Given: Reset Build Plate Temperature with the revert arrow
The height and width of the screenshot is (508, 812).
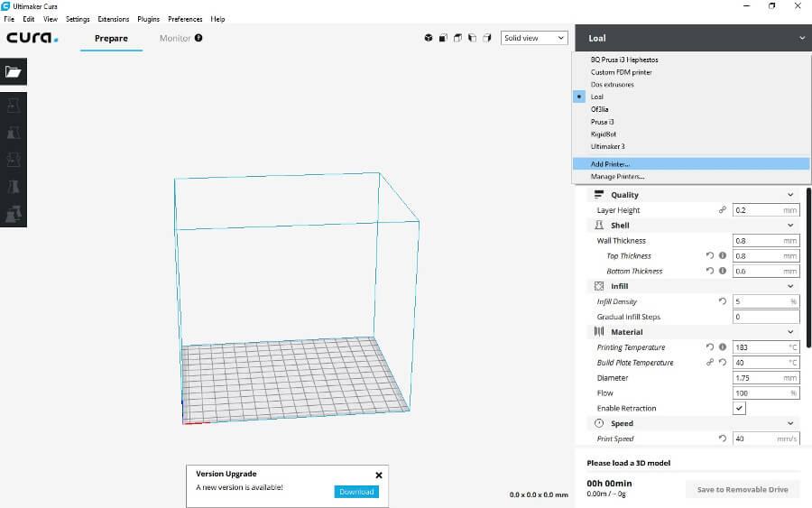Looking at the screenshot, I should point(723,362).
